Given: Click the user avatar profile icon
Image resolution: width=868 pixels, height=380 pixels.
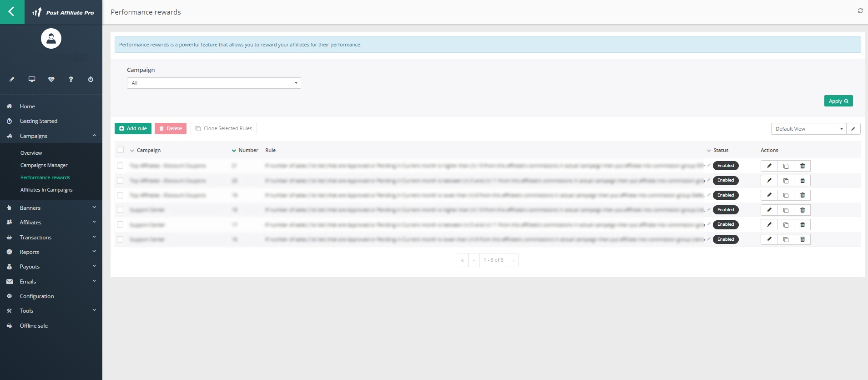Looking at the screenshot, I should click(51, 39).
